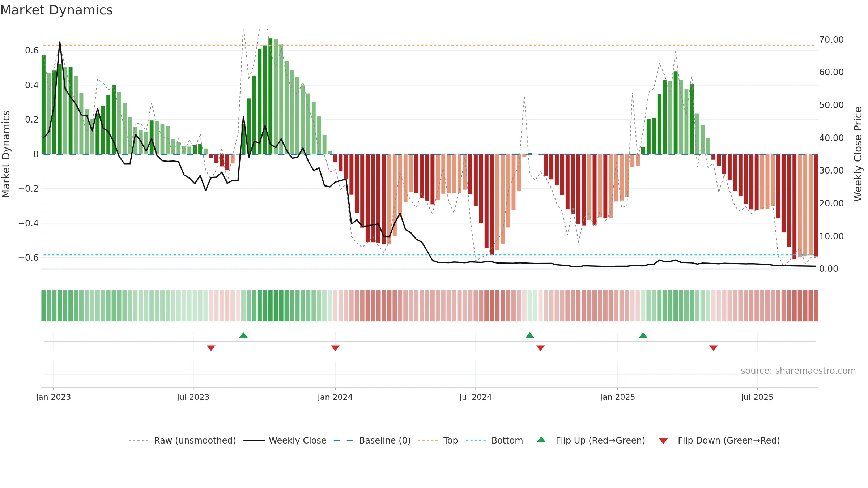Image resolution: width=868 pixels, height=488 pixels.
Task: Click the gray dashed Raw line sample in legend
Action: tap(139, 440)
